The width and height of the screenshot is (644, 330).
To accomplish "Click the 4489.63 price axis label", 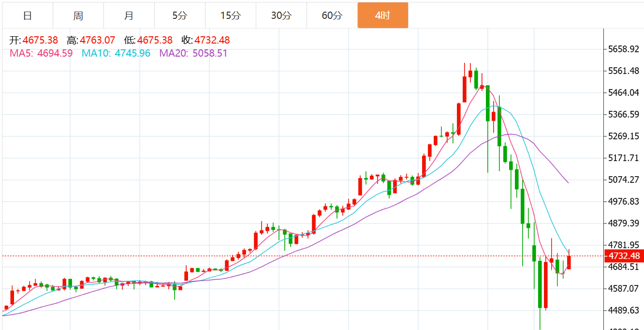I will (623, 311).
